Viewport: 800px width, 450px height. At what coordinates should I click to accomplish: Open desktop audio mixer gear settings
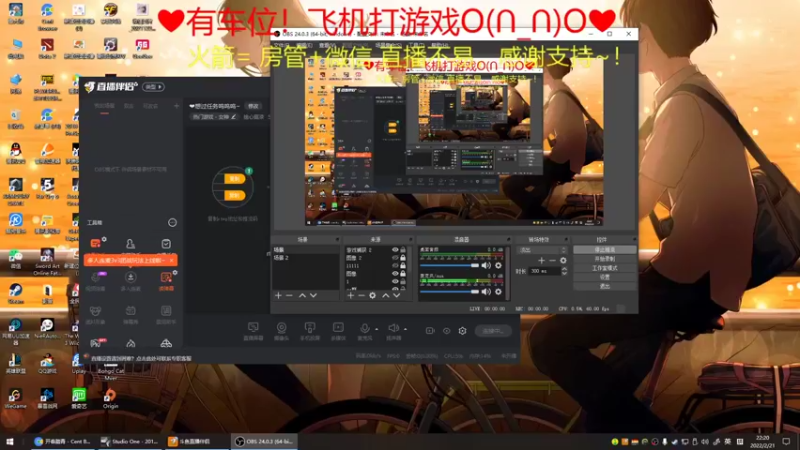pyautogui.click(x=498, y=265)
